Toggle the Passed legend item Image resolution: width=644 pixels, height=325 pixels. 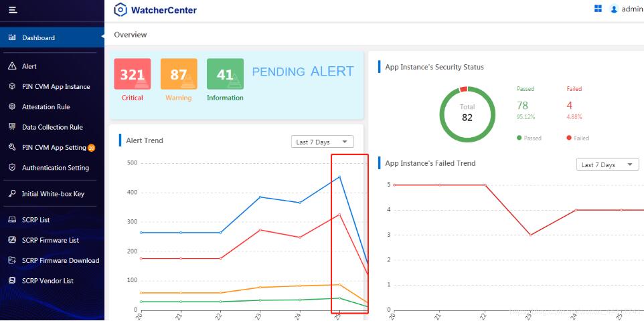click(x=529, y=138)
